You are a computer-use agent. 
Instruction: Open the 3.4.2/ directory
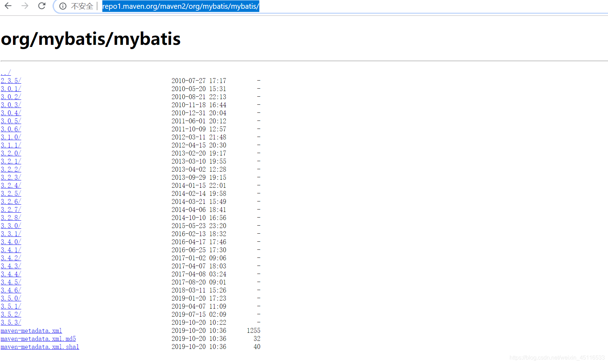[x=11, y=258]
